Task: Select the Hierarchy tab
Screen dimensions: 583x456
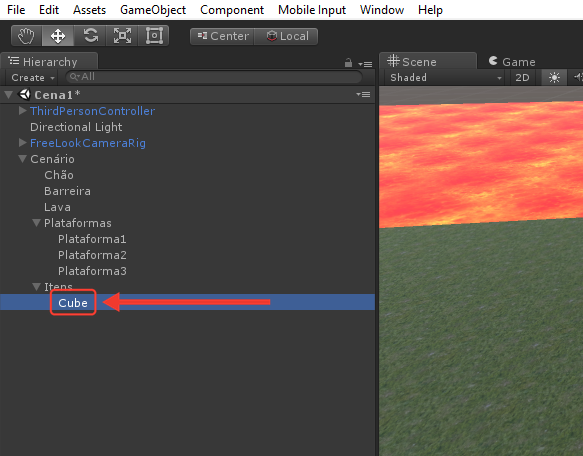Action: (49, 61)
